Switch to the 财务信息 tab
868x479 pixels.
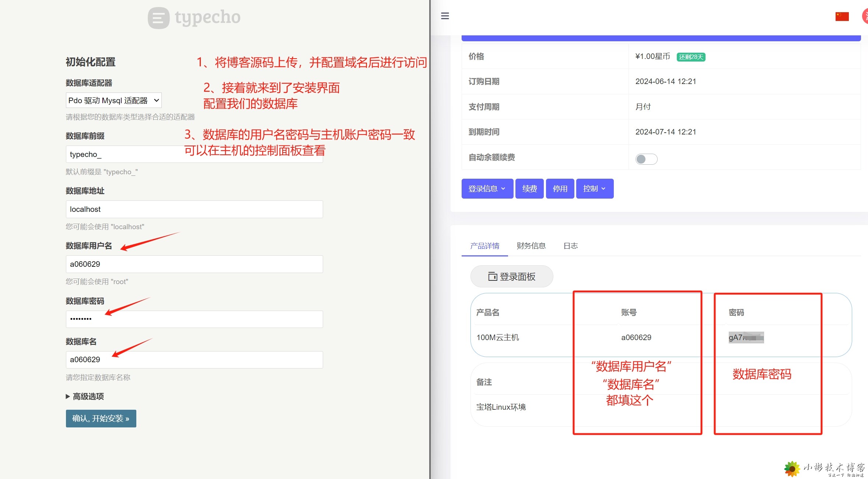(x=531, y=246)
